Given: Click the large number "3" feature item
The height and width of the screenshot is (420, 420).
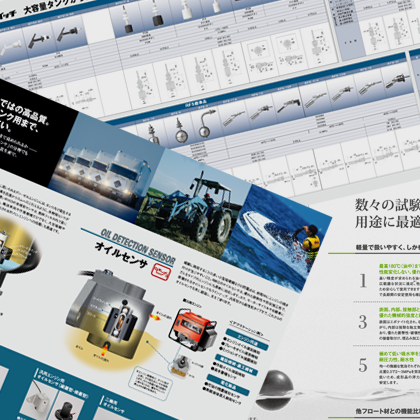Looking at the screenshot, I should [363, 322].
